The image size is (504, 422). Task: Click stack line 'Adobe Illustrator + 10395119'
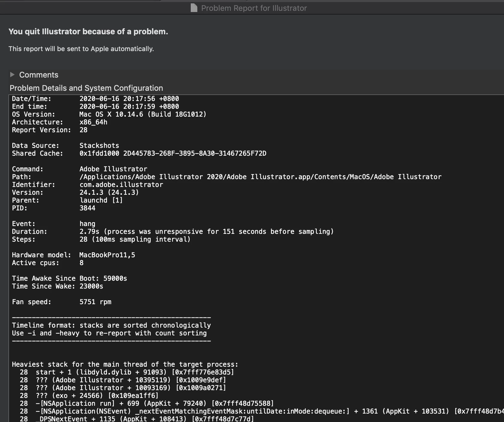click(x=123, y=380)
